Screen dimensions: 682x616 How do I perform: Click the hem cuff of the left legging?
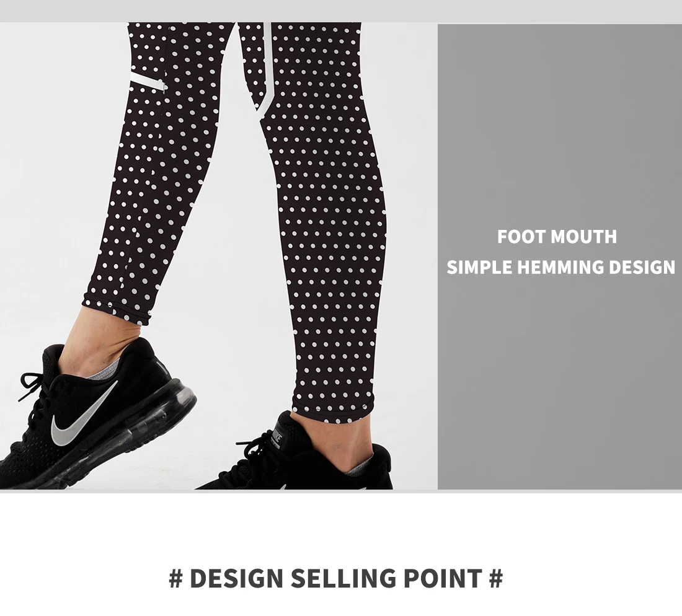116,310
